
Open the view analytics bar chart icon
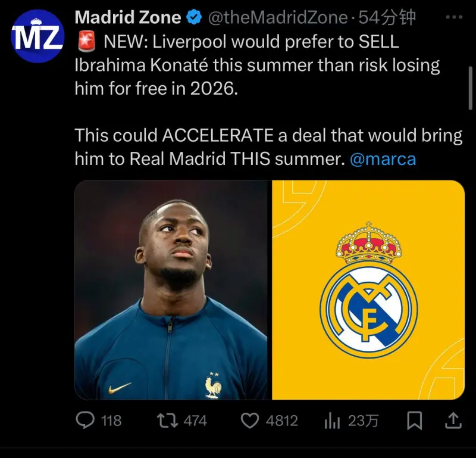(332, 421)
